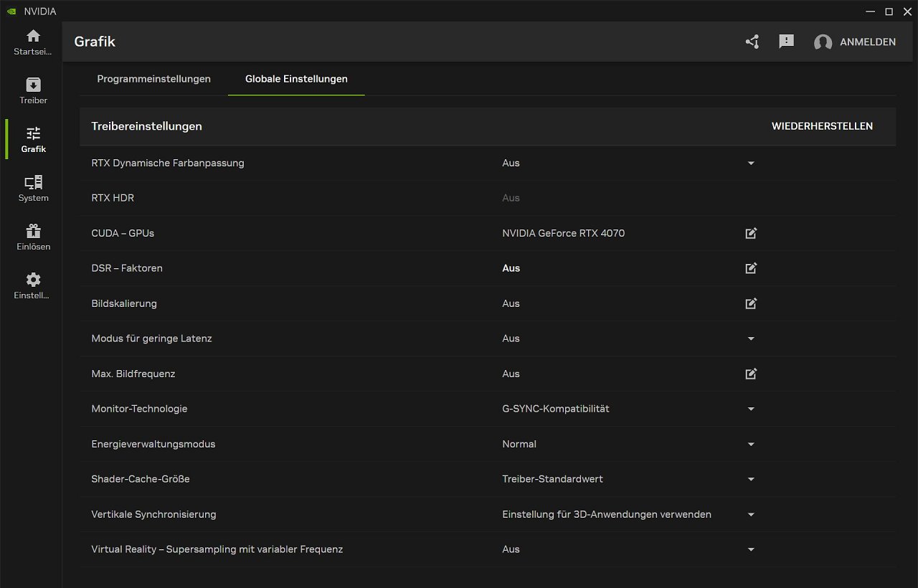This screenshot has height=588, width=918.
Task: Click the G-SYNC-Kompatibilität value
Action: coord(556,409)
